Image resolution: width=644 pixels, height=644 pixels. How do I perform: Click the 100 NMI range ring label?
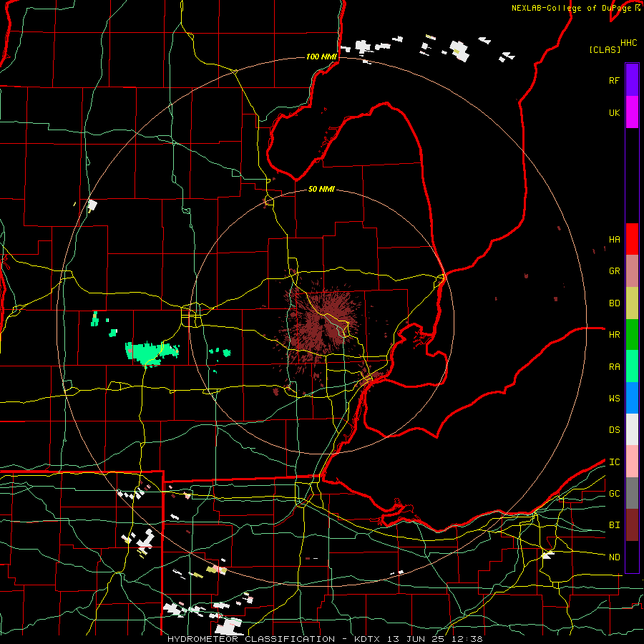321,57
